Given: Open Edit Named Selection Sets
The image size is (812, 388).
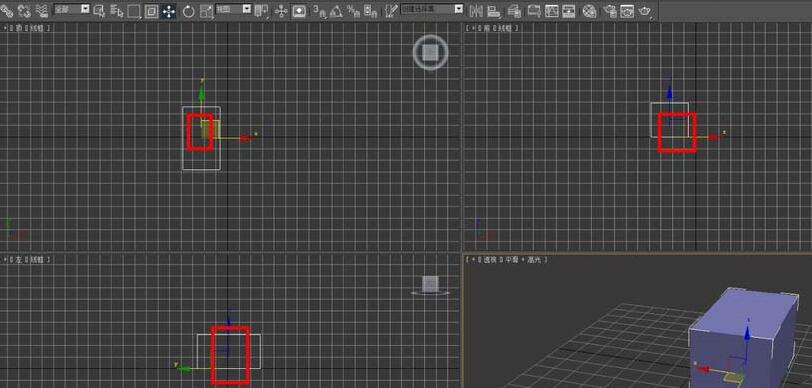Looking at the screenshot, I should (391, 11).
